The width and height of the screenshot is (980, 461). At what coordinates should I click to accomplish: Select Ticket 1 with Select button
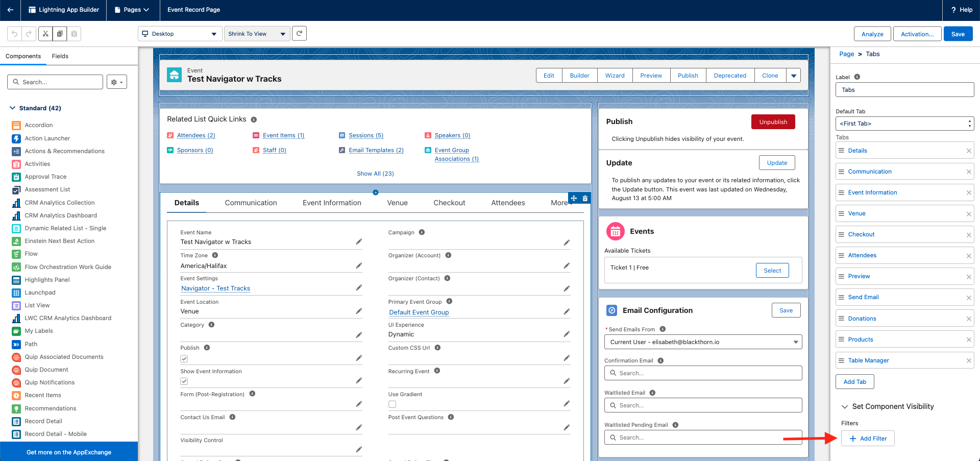click(x=772, y=271)
